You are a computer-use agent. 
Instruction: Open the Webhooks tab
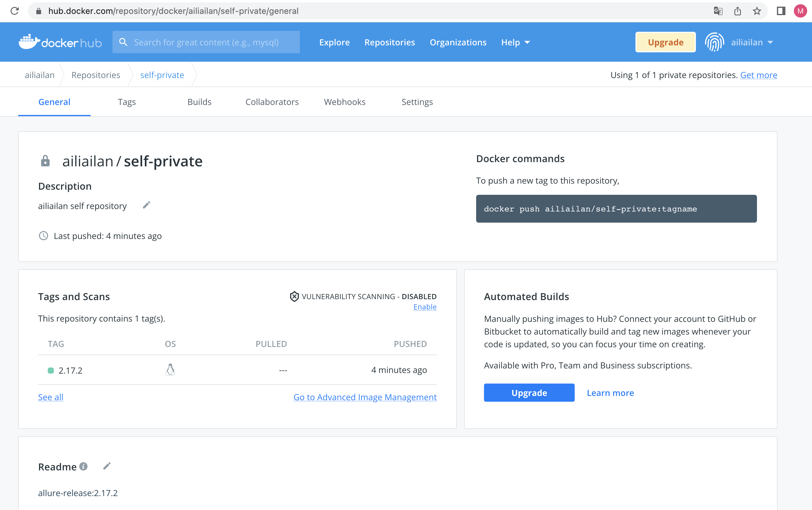(345, 102)
